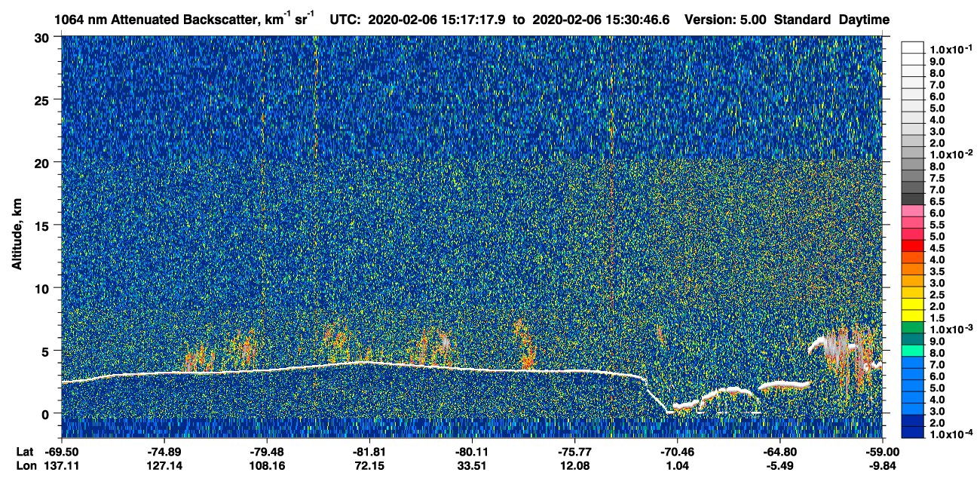The height and width of the screenshot is (503, 980).
Task: Click longitude value '12.08'
Action: click(574, 465)
